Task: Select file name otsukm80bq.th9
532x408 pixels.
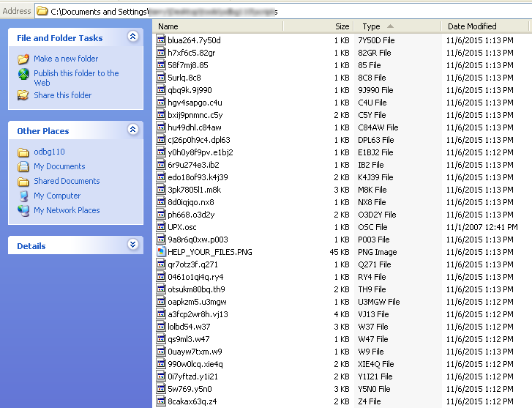Action: pos(196,289)
